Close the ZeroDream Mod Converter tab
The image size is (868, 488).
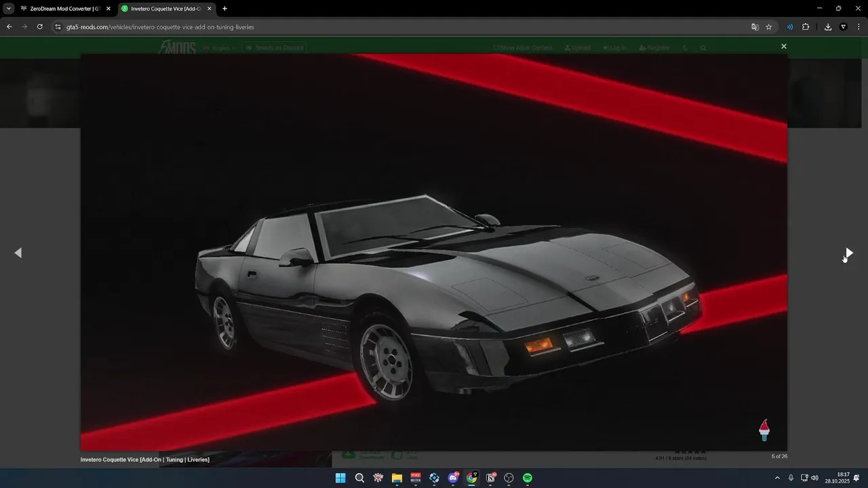pyautogui.click(x=108, y=8)
